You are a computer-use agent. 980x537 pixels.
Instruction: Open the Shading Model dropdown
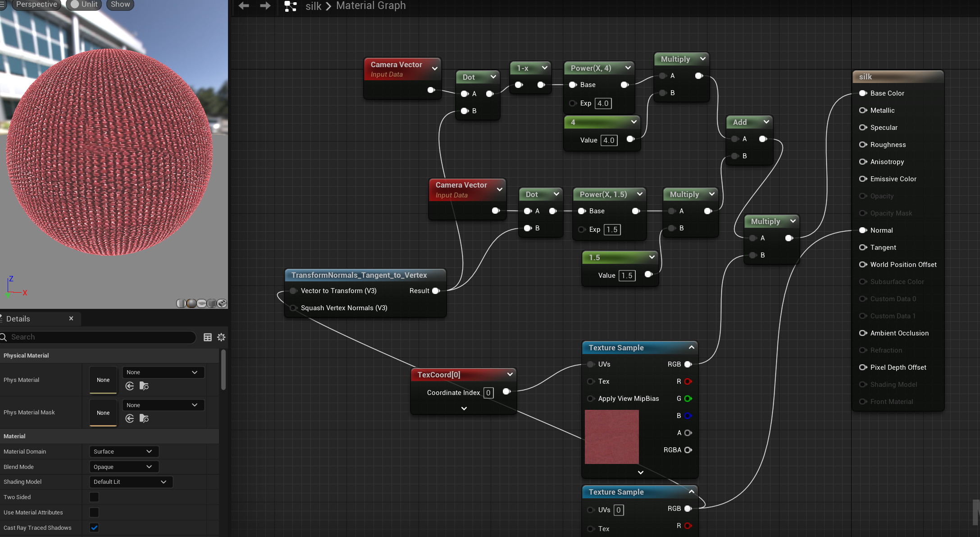[131, 482]
